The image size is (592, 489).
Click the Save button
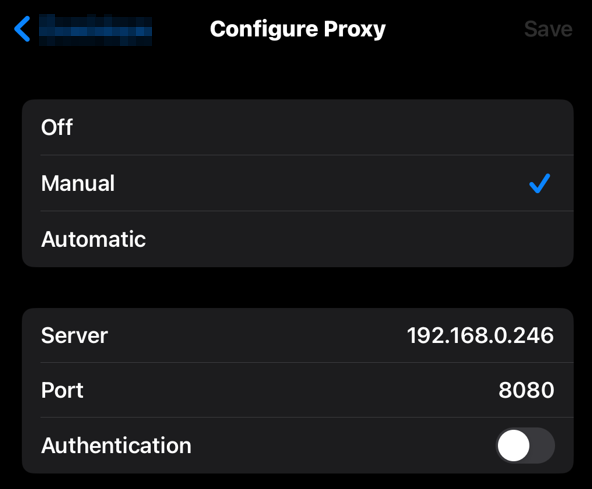[x=548, y=29]
